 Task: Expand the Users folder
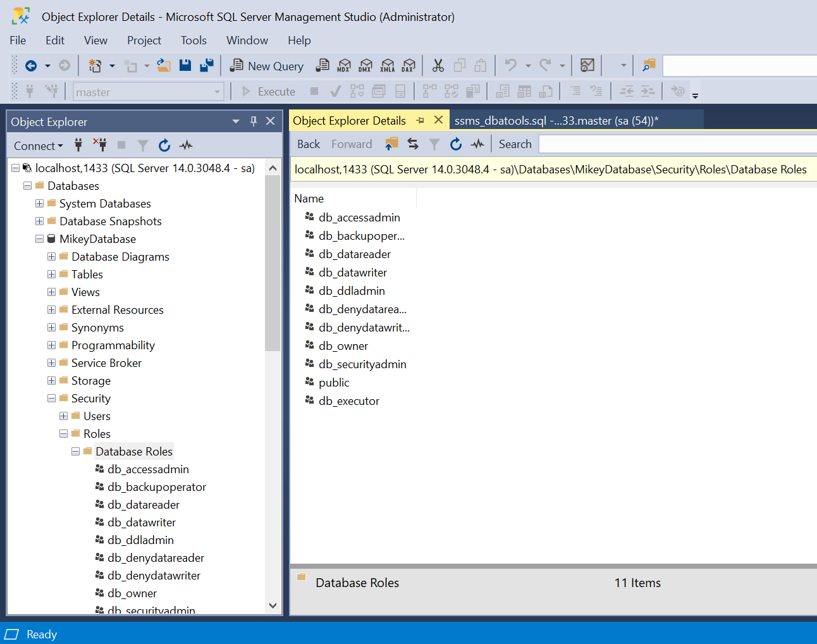point(64,416)
